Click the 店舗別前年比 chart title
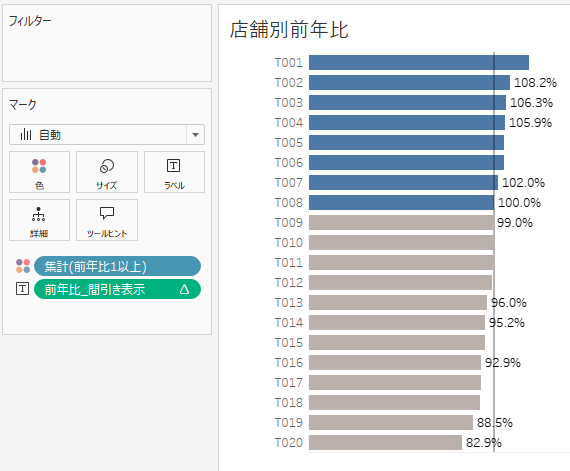570x471 pixels. (x=289, y=30)
